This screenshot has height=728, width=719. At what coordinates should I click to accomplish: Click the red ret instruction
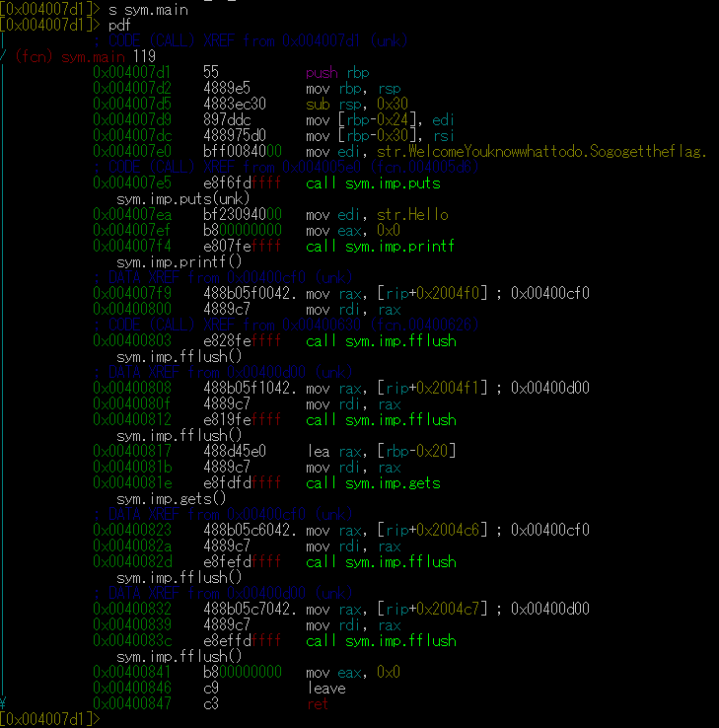pyautogui.click(x=318, y=704)
